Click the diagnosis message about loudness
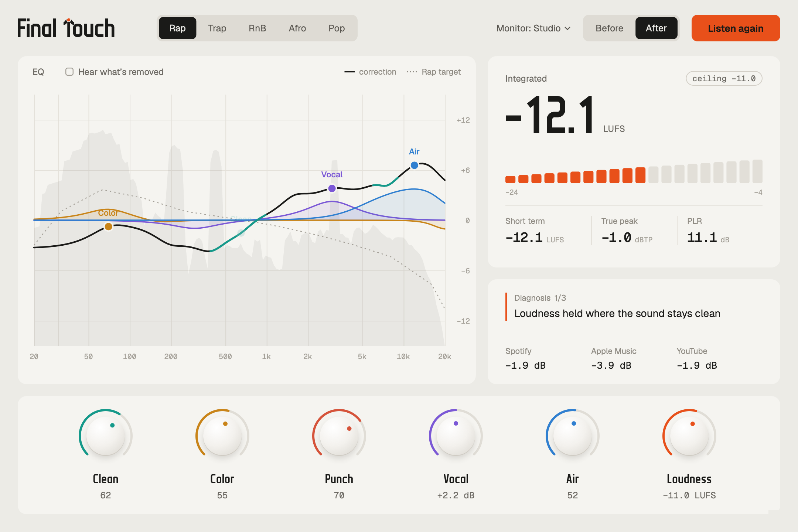 click(x=617, y=313)
